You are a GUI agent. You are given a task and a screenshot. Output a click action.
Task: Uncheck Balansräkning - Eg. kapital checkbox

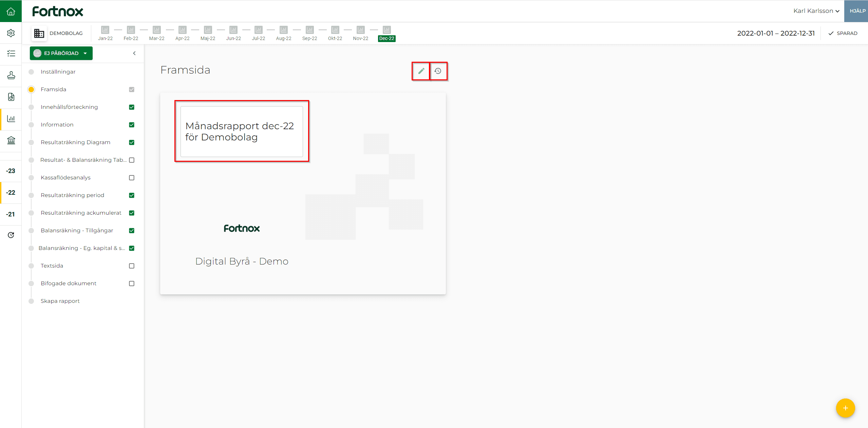pos(132,248)
